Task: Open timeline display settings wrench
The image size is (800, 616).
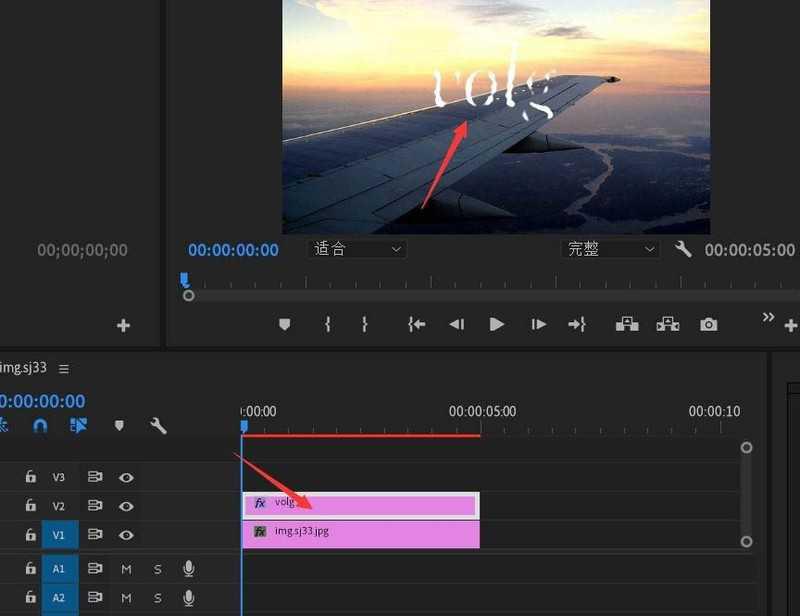Action: (x=158, y=425)
